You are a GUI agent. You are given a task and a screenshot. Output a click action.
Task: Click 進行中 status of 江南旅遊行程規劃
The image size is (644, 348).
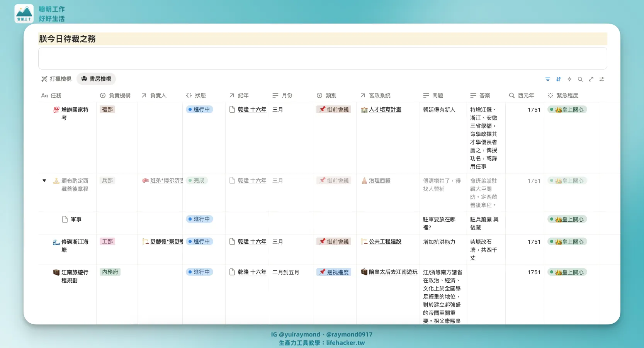[x=199, y=272]
